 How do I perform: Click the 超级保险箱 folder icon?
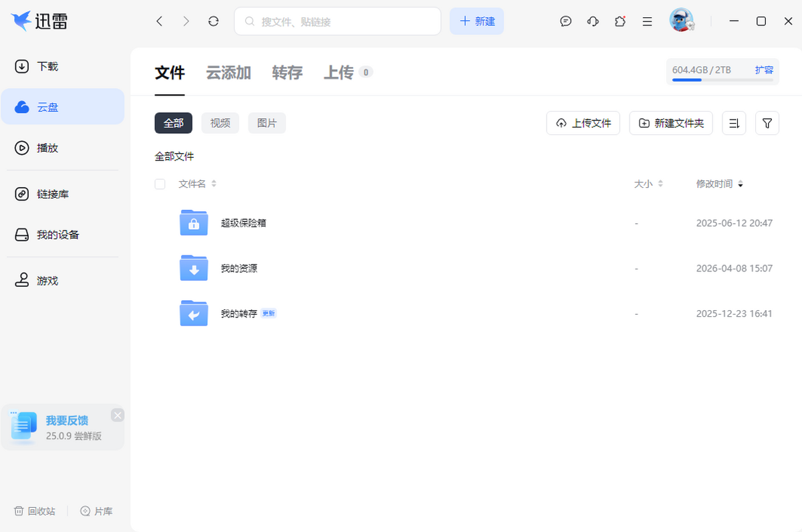(x=194, y=223)
